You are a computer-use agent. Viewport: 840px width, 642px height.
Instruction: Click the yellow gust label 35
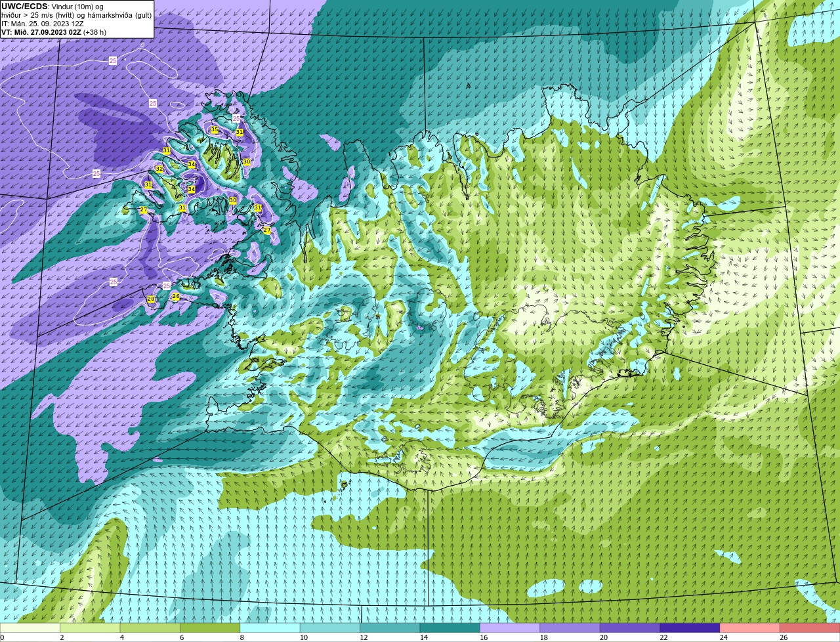tap(215, 130)
